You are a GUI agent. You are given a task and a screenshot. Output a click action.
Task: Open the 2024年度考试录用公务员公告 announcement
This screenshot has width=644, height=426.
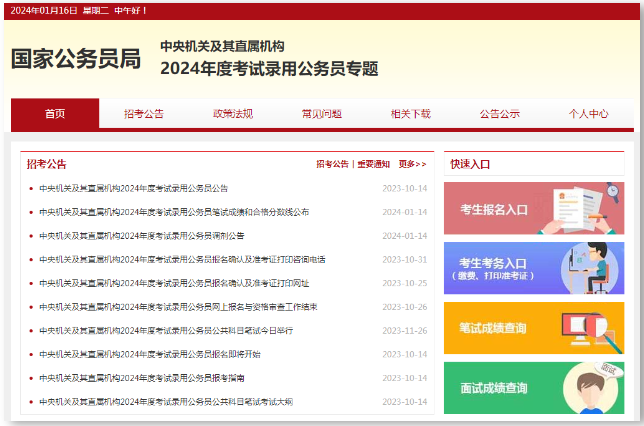133,189
